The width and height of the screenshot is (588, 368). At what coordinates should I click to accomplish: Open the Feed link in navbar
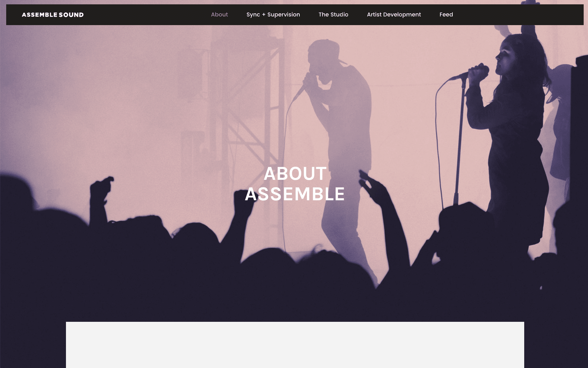[x=446, y=15]
